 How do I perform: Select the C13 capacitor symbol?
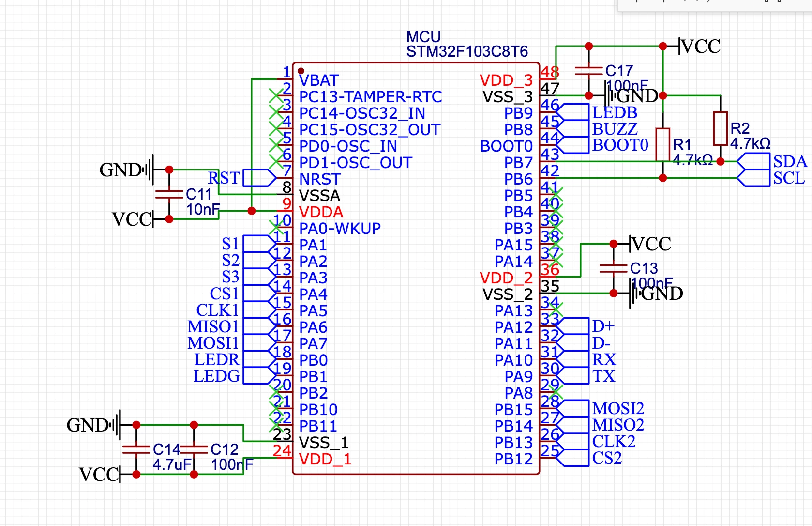point(614,268)
